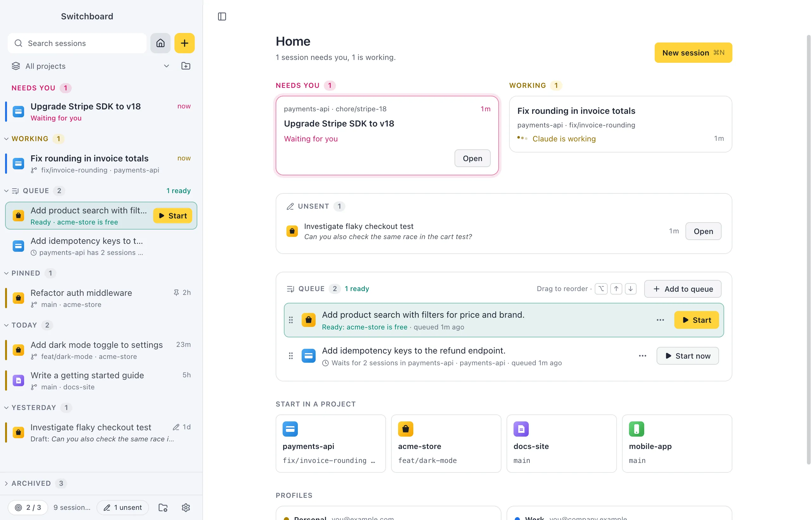812x520 pixels.
Task: Click the 2 / 3 status pill
Action: click(x=28, y=508)
